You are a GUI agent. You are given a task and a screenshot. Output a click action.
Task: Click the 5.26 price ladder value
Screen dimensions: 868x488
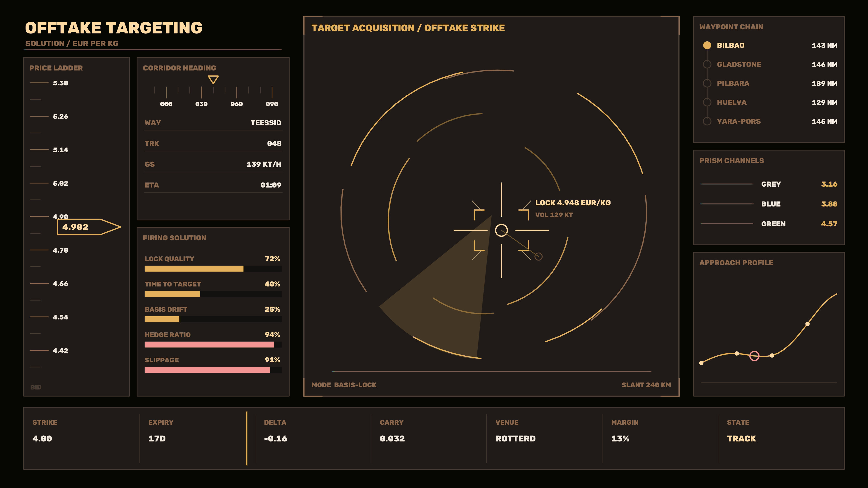pos(61,117)
